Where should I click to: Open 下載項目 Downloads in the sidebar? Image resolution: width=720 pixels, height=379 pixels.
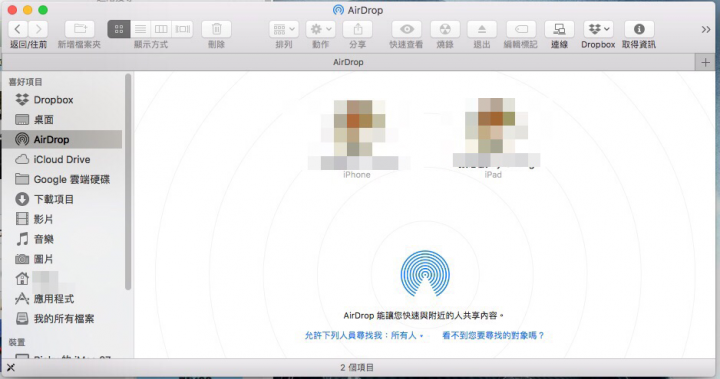tap(63, 199)
